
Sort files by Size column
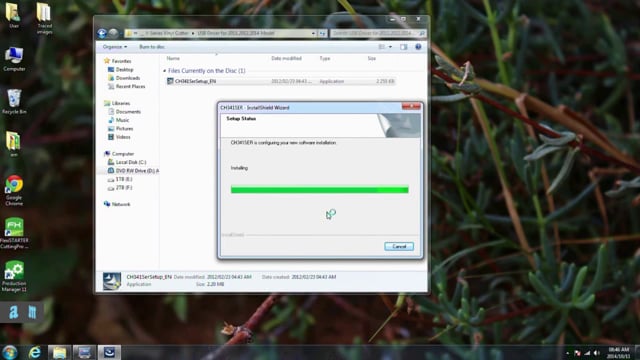(x=371, y=58)
